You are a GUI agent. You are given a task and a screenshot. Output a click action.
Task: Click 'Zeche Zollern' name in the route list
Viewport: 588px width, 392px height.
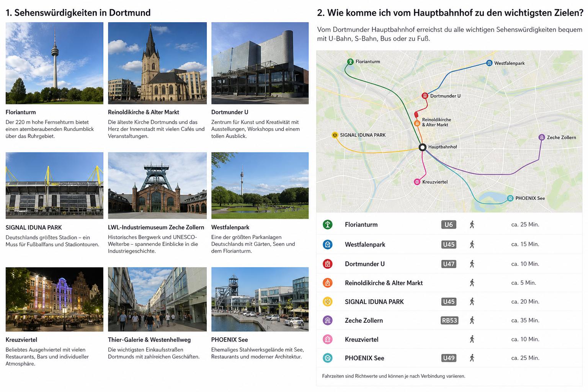click(364, 320)
